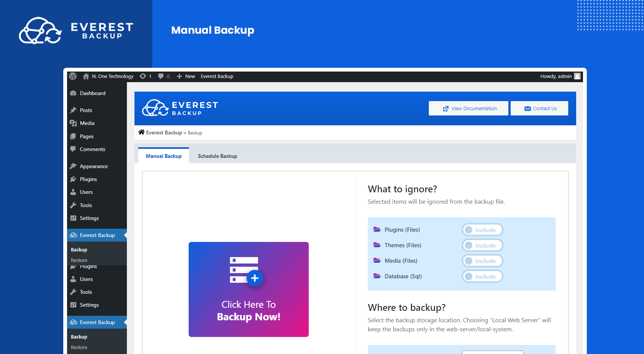Click the admin avatar next to Howdy, admin
Screen dimensions: 644x354
577,76
